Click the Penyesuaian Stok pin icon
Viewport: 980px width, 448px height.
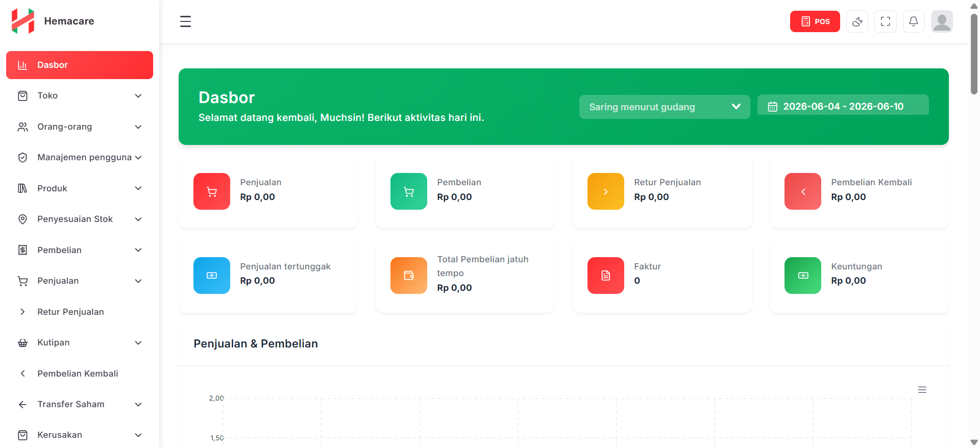[x=22, y=219]
